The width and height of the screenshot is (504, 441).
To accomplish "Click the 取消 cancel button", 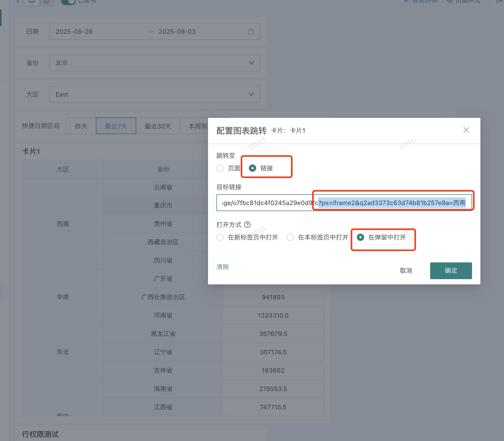I will click(x=406, y=271).
